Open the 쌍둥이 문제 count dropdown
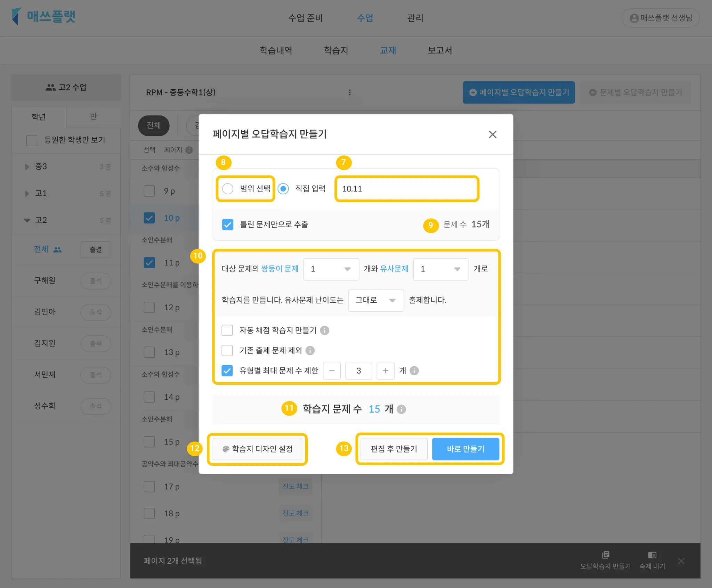712x588 pixels. tap(331, 269)
